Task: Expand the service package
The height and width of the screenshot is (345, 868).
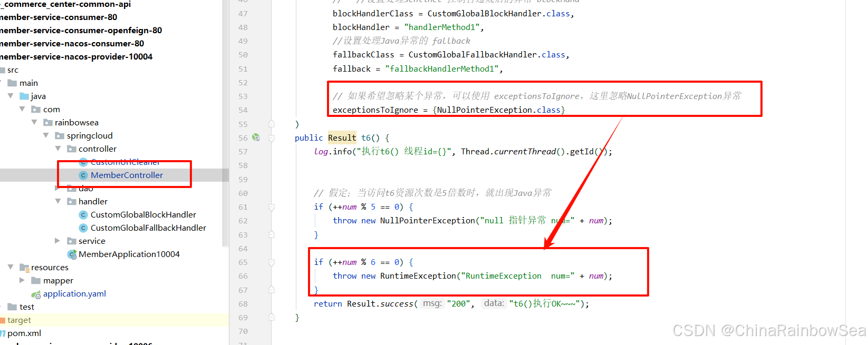Action: click(57, 241)
